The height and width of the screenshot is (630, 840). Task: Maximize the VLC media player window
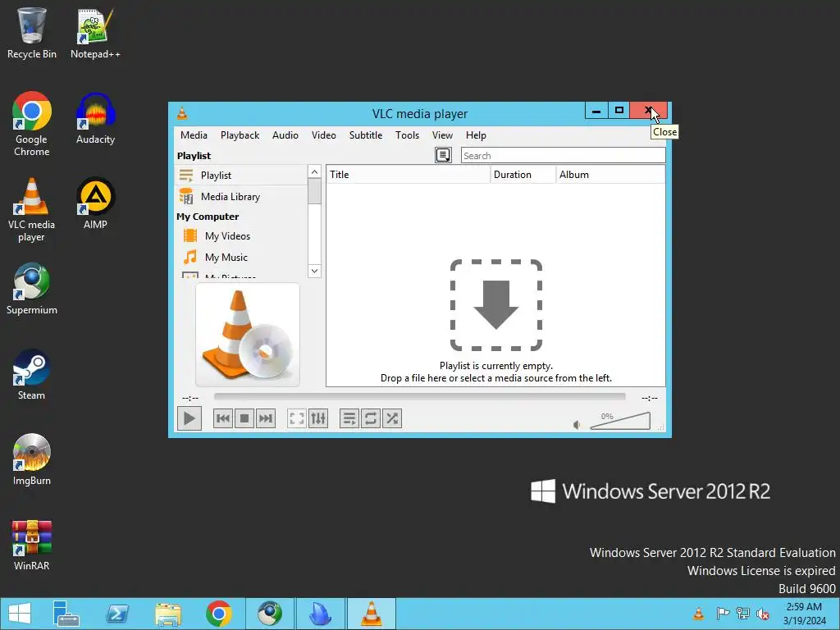[x=619, y=111]
